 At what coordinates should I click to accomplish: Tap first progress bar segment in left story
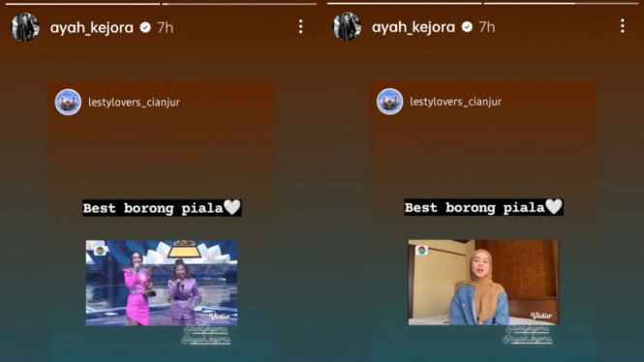[83, 4]
